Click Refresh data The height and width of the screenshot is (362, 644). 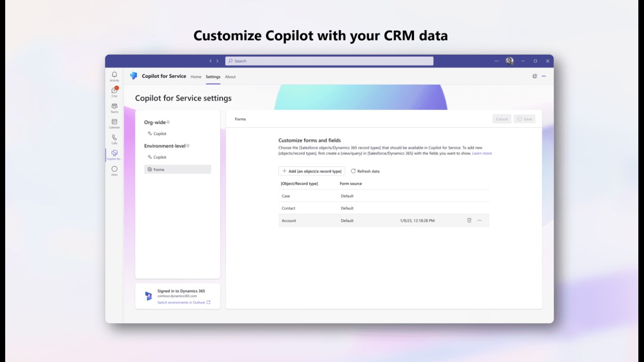point(365,171)
